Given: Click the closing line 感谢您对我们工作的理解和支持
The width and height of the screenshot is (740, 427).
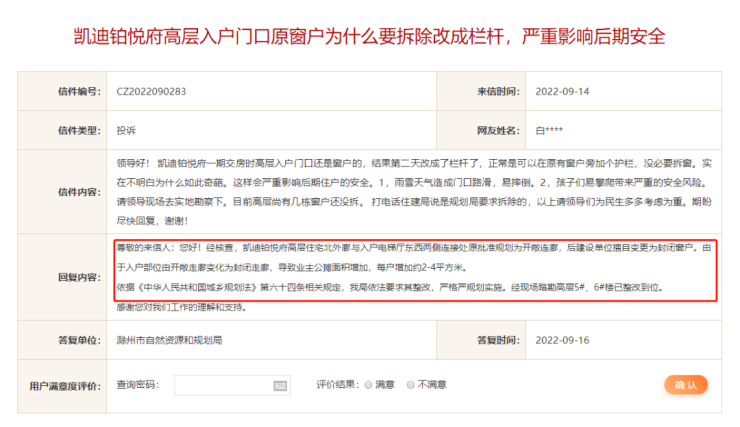Looking at the screenshot, I should click(182, 307).
